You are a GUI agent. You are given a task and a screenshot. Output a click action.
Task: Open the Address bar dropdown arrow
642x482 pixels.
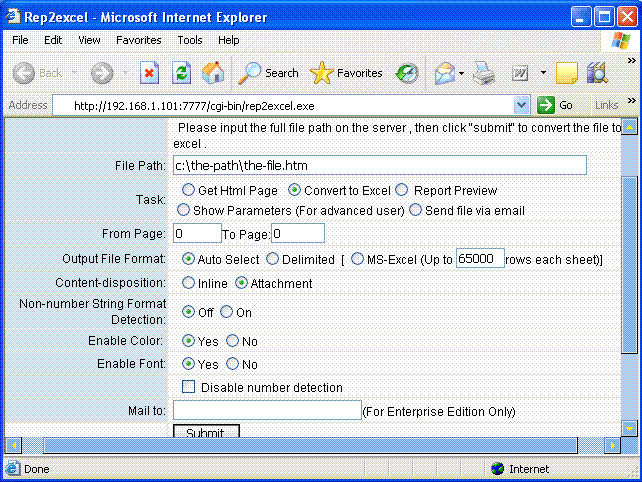(521, 105)
